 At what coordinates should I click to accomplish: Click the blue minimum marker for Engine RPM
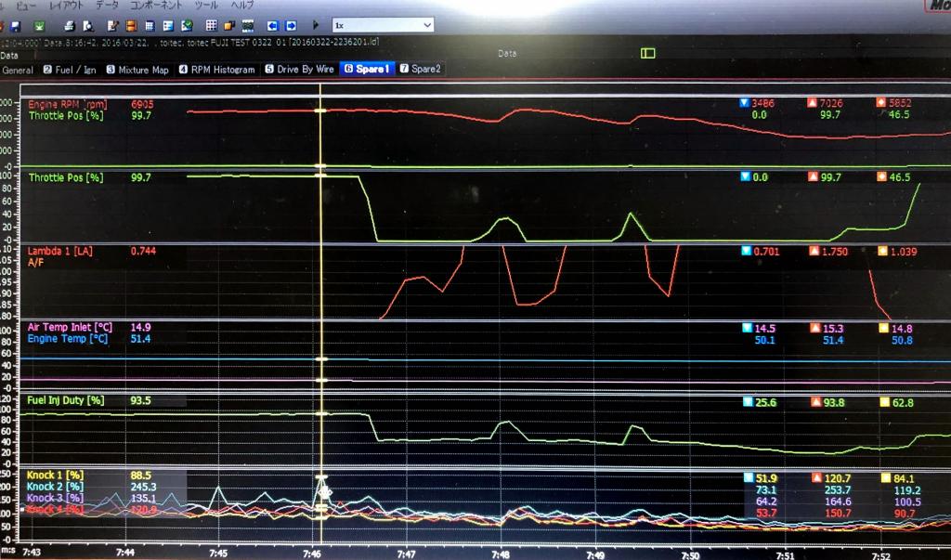coord(744,103)
